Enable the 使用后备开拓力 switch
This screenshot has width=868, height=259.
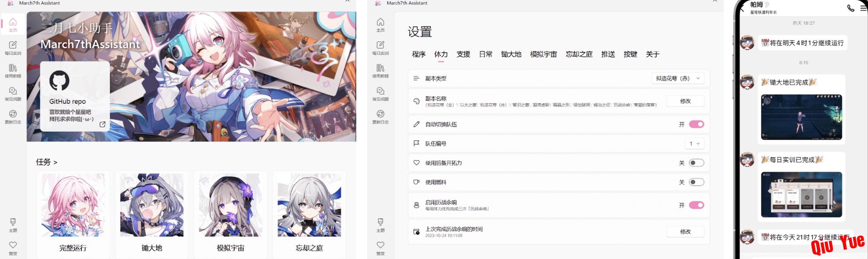click(697, 163)
